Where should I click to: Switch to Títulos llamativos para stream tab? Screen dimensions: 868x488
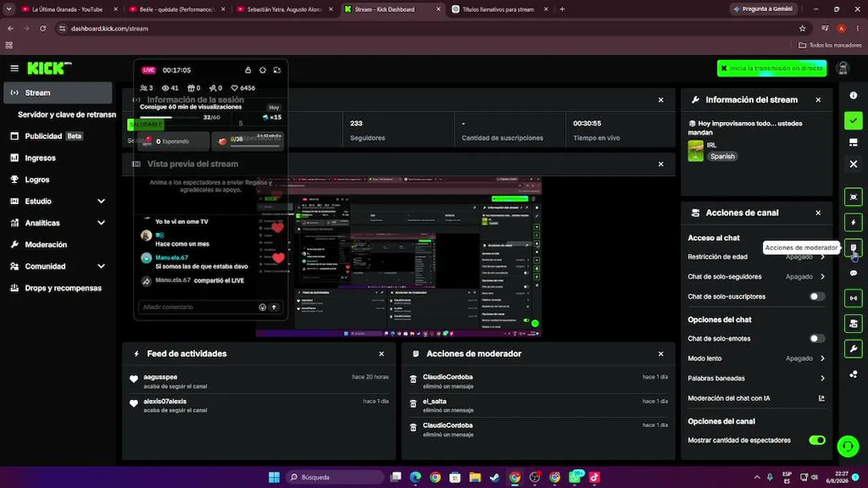pos(502,9)
